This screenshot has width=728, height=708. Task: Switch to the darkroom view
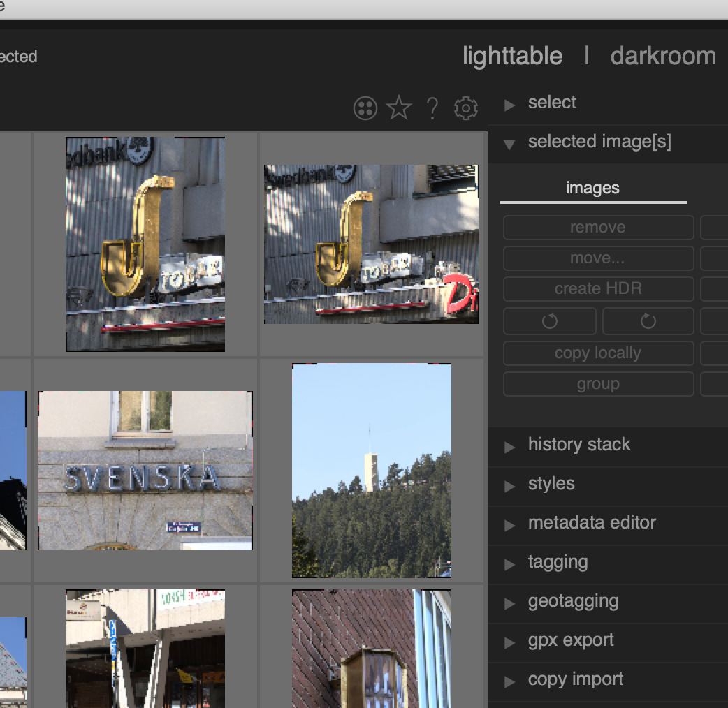click(662, 56)
